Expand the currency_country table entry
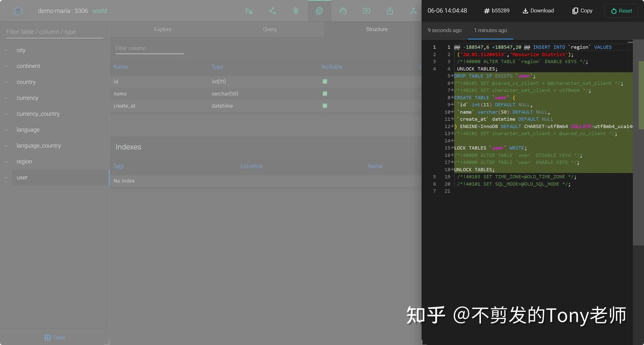This screenshot has height=345, width=644. [6, 114]
